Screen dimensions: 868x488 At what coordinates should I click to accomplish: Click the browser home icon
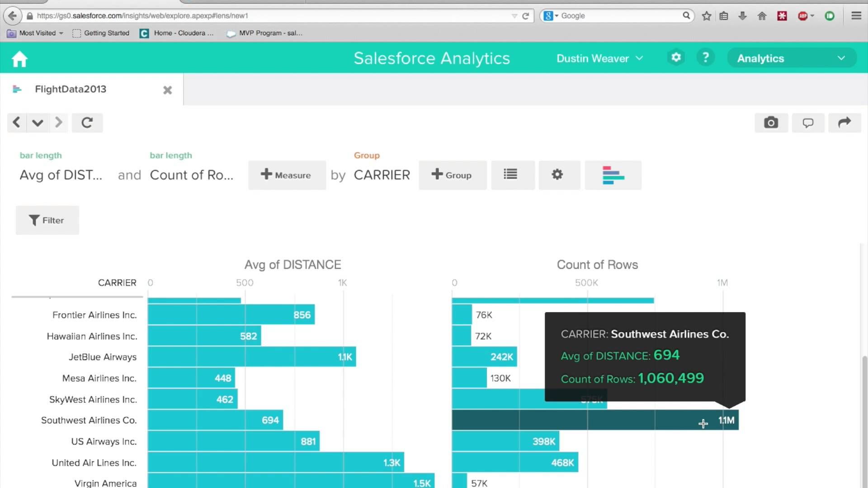pyautogui.click(x=762, y=16)
